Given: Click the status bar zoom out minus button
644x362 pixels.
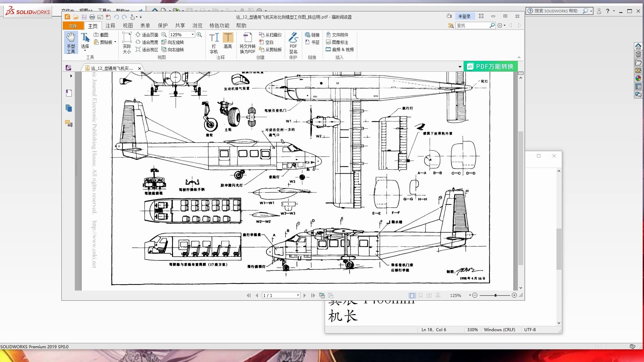Looking at the screenshot, I should (x=475, y=295).
